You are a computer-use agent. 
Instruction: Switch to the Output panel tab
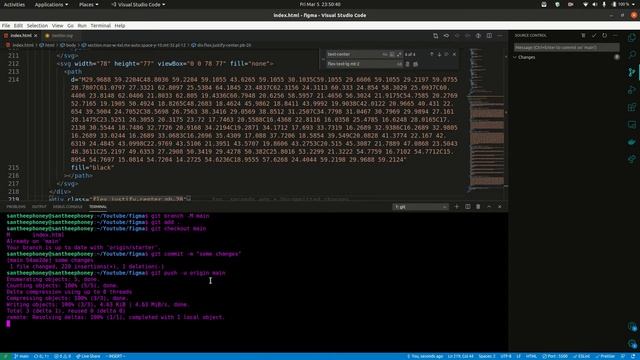tap(39, 207)
